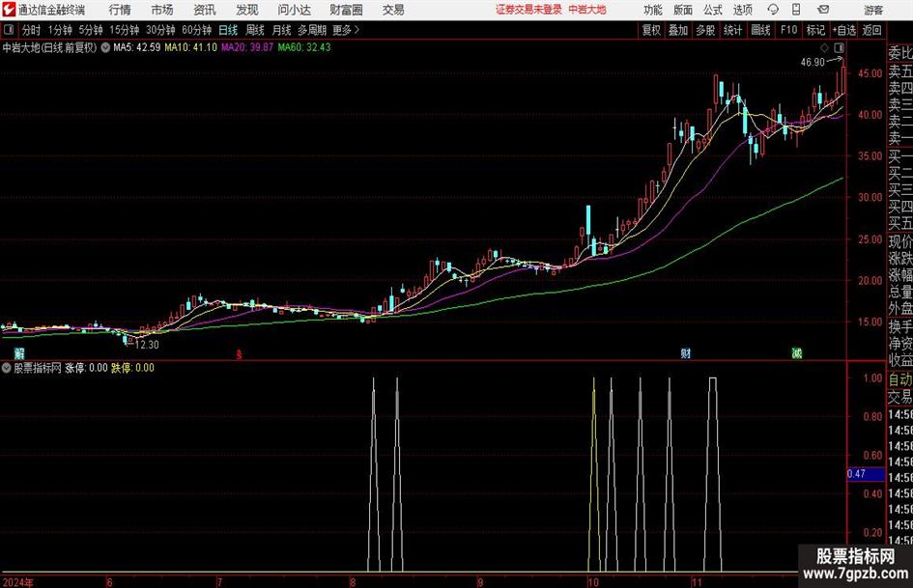Click the 证券交易未登录 login link
The height and width of the screenshot is (588, 913).
[x=528, y=10]
